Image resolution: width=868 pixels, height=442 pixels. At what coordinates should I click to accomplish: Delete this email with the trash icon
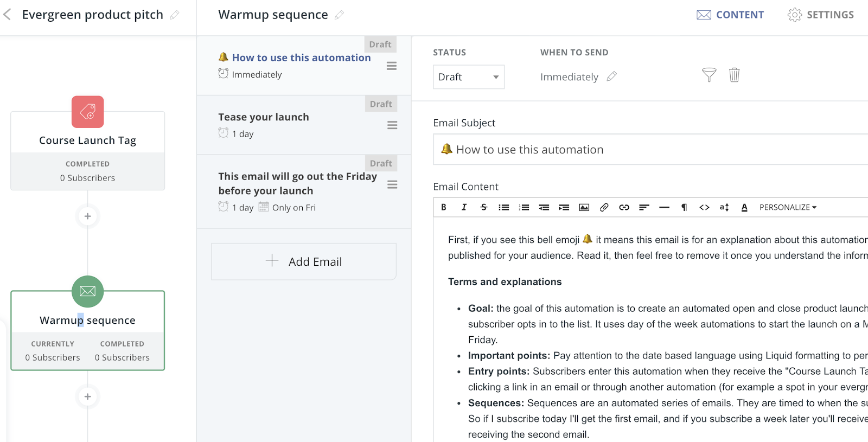point(734,75)
